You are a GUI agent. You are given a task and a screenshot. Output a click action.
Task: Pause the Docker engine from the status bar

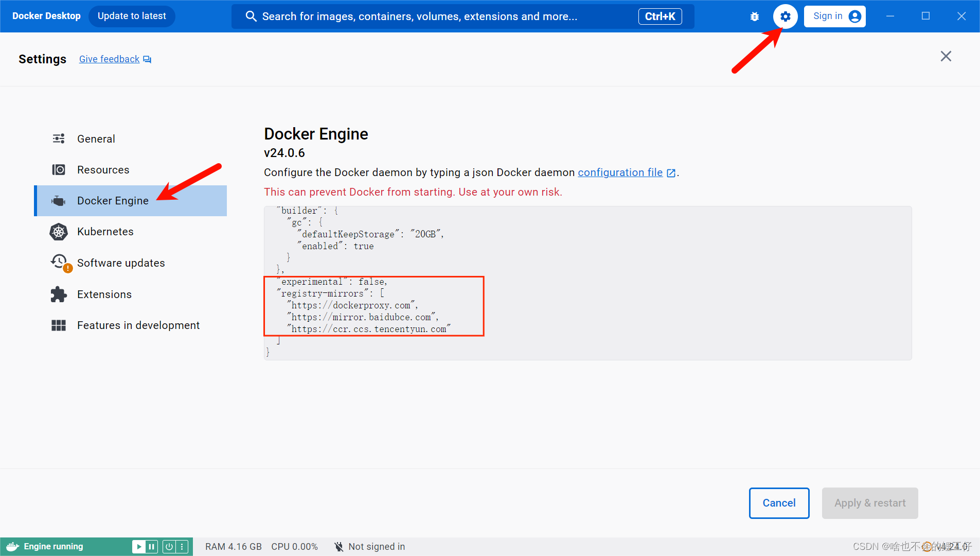pos(151,546)
